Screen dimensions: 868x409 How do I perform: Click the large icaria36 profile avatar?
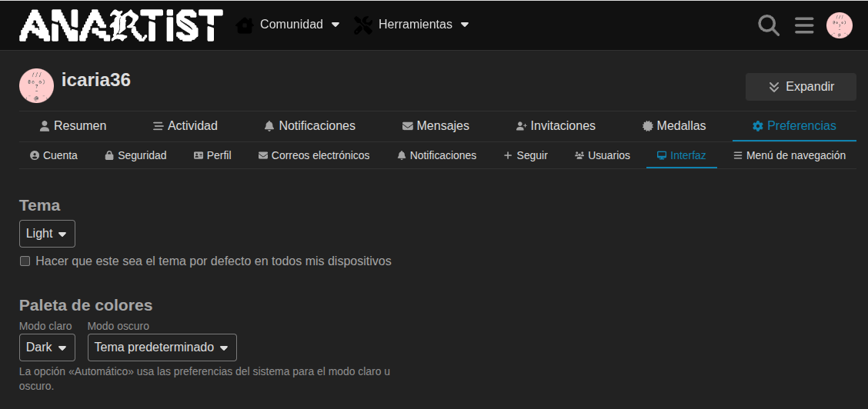pos(36,85)
